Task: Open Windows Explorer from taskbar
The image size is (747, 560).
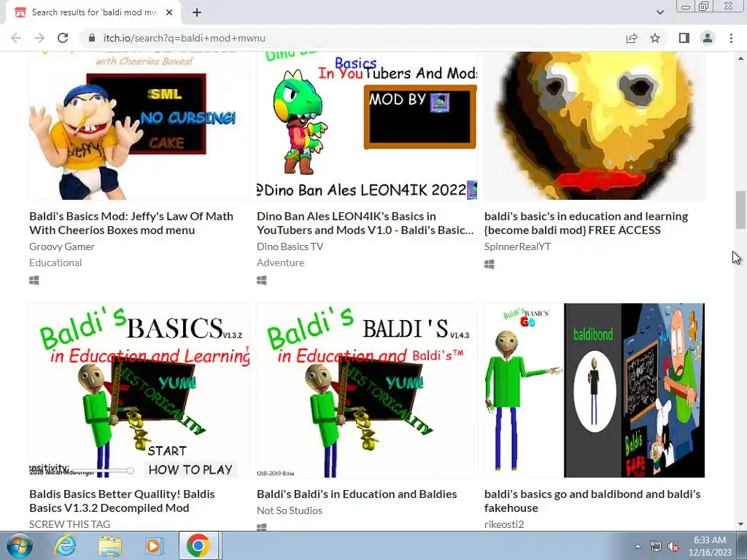Action: tap(110, 545)
